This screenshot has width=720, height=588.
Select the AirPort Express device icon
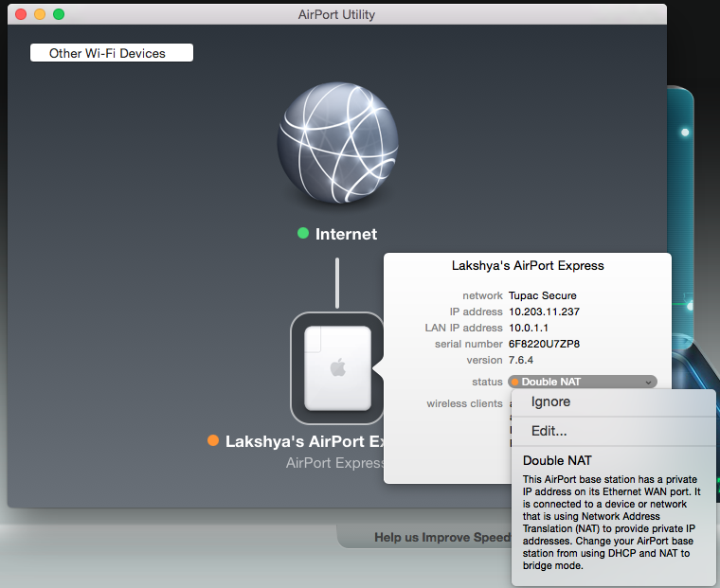click(x=337, y=368)
